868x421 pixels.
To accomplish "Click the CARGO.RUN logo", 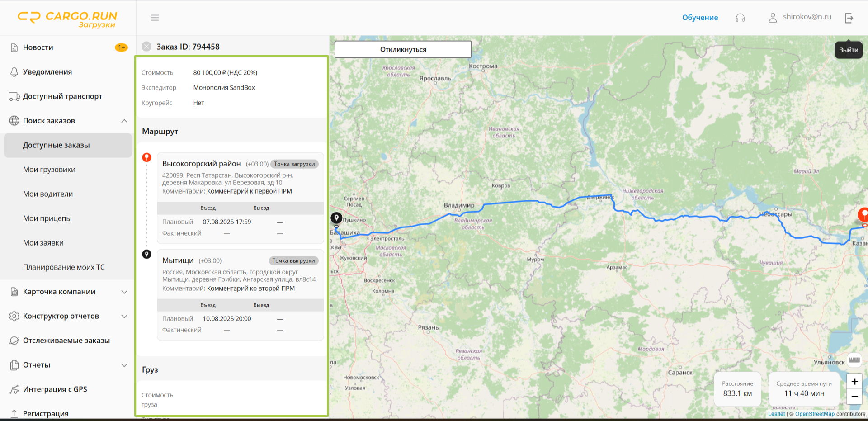I will 67,19.
